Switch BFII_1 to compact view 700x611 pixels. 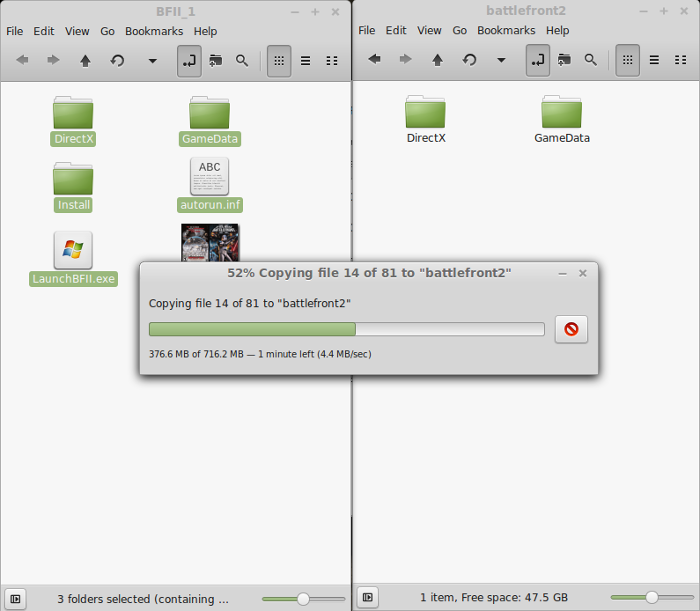coord(332,61)
